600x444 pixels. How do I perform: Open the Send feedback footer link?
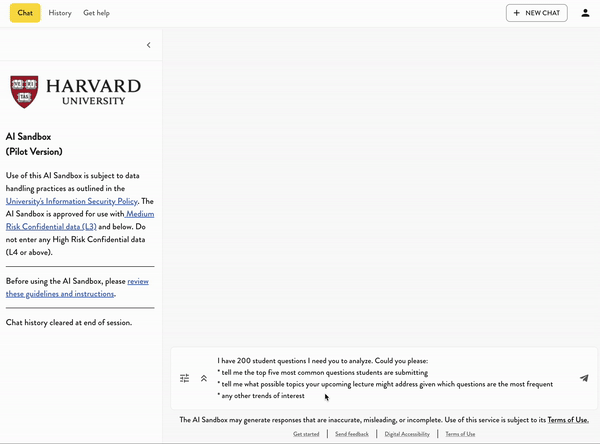pyautogui.click(x=352, y=434)
